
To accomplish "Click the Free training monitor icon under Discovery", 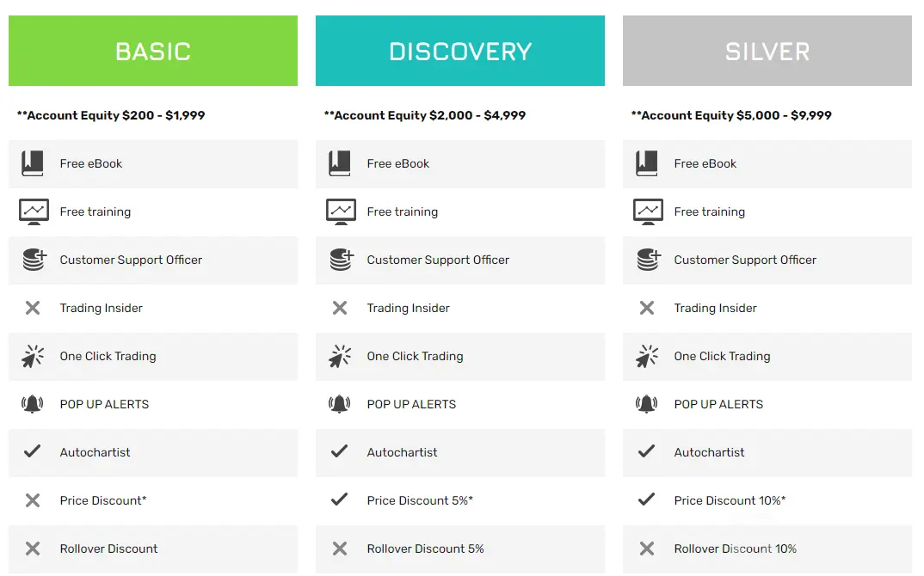I will (341, 211).
